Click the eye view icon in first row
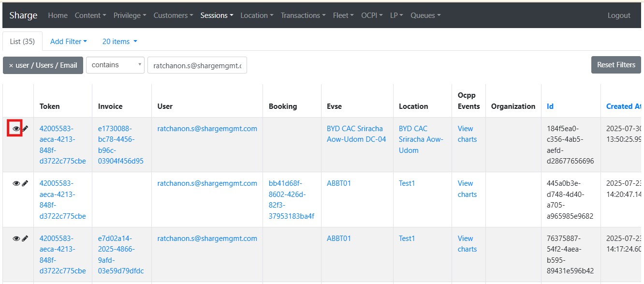 16,129
